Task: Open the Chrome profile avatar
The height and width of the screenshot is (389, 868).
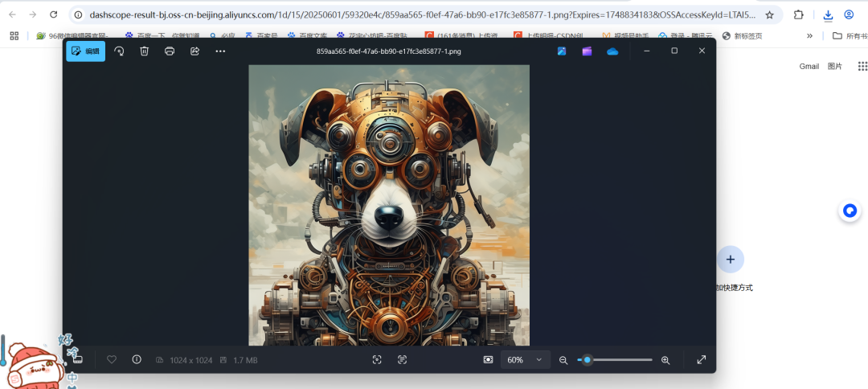Action: click(x=850, y=15)
